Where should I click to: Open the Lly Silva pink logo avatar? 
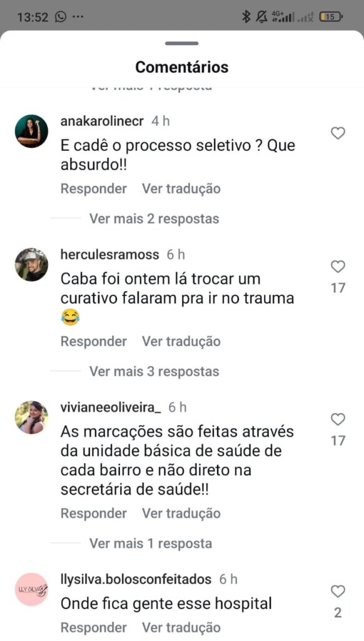pyautogui.click(x=31, y=590)
